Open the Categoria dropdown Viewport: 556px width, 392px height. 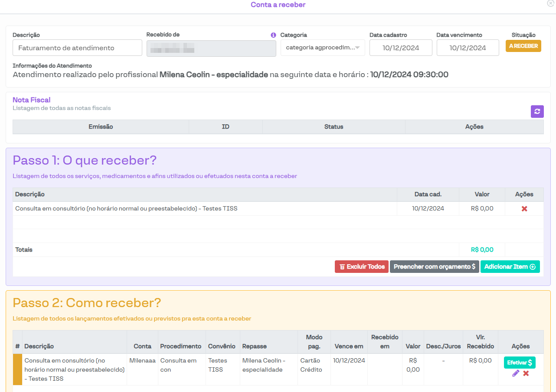323,48
